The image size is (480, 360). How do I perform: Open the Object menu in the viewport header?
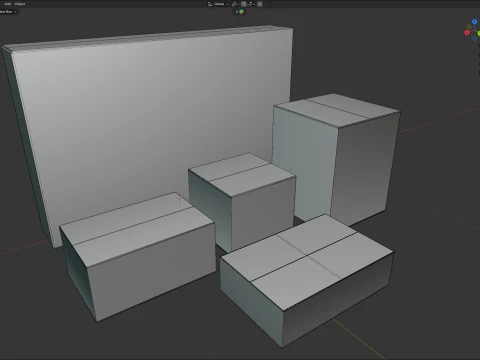pyautogui.click(x=20, y=4)
